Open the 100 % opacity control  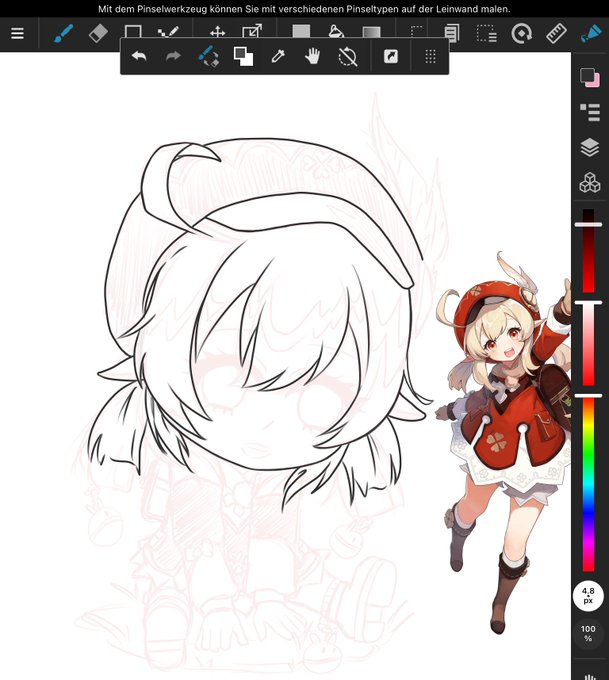click(x=588, y=633)
